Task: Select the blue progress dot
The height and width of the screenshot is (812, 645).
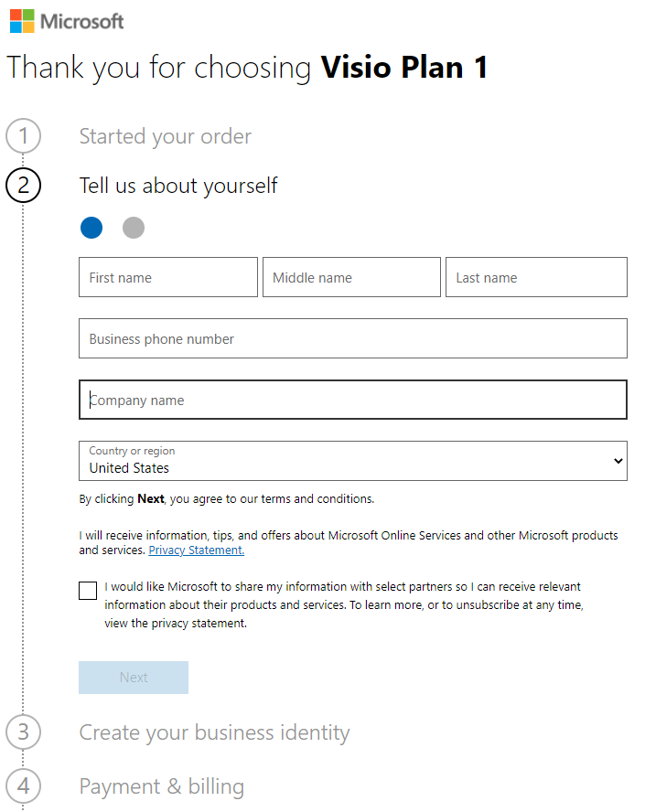Action: point(91,228)
